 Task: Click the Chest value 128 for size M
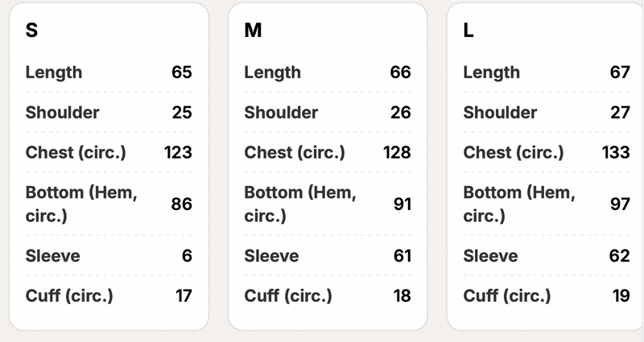point(397,152)
